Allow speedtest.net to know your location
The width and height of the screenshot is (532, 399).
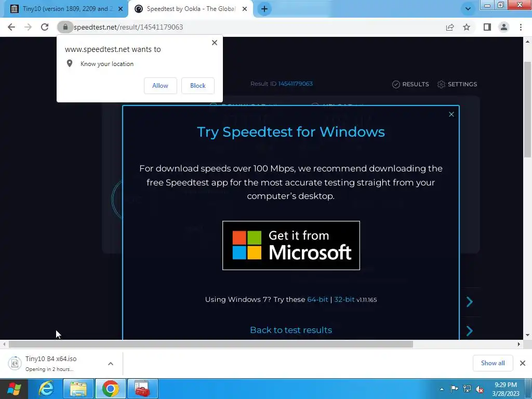[x=160, y=86]
